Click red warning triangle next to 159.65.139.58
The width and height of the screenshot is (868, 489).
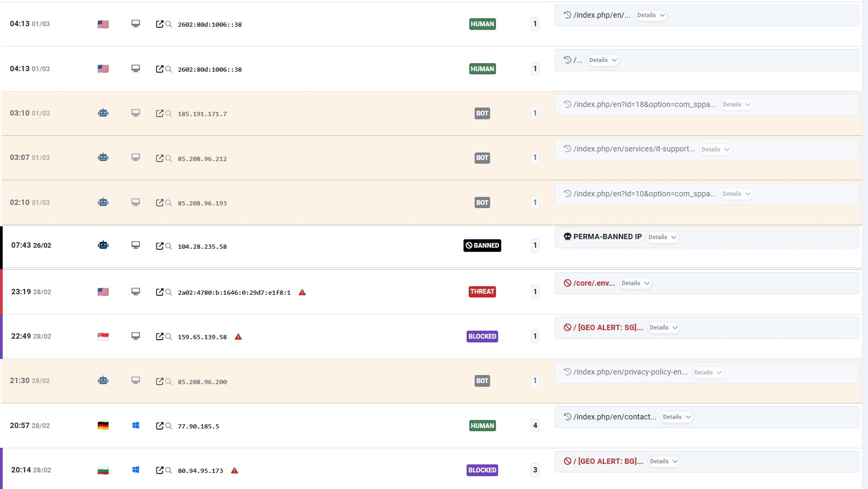238,337
